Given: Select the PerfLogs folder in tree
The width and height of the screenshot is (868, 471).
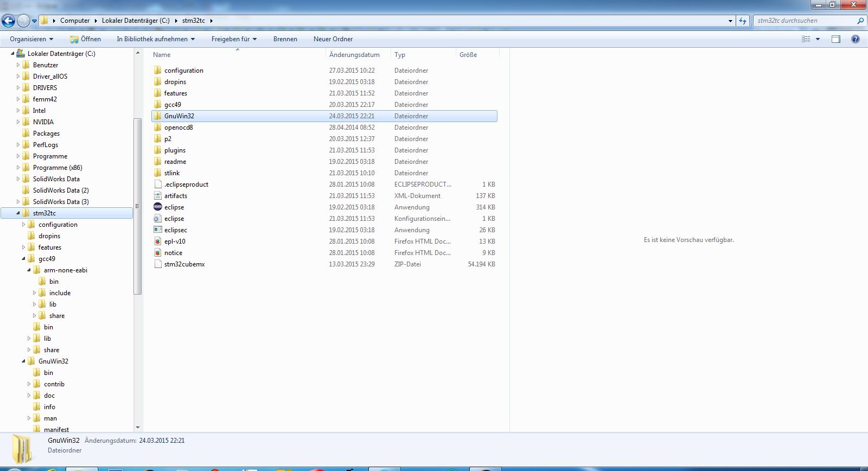Looking at the screenshot, I should coord(46,145).
